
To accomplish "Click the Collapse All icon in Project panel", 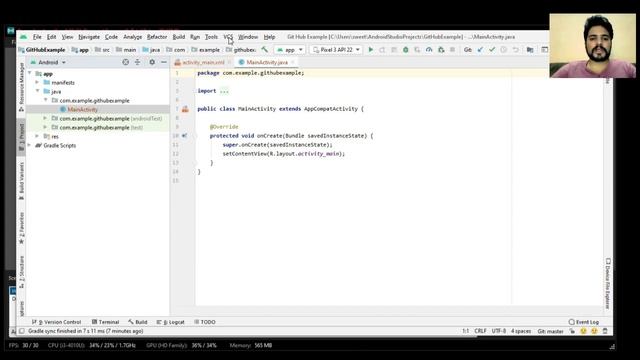I will pos(138,62).
